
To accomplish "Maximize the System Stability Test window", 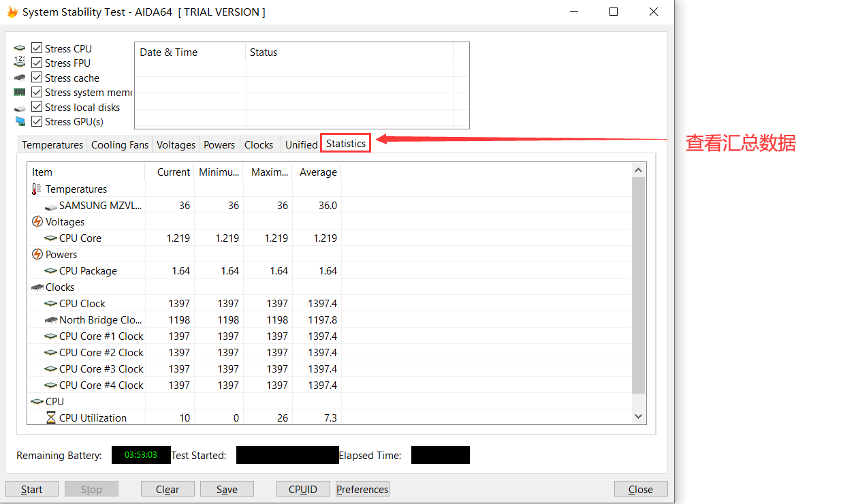I will tap(614, 12).
